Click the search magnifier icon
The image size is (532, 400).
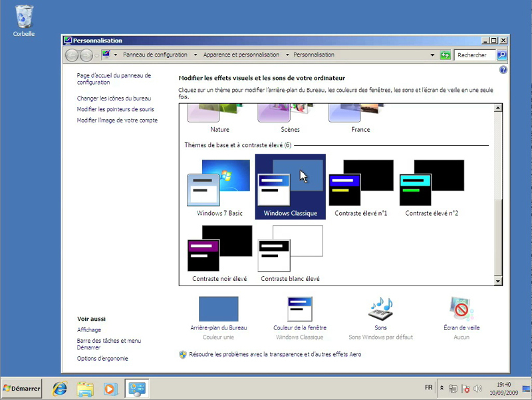pos(502,55)
